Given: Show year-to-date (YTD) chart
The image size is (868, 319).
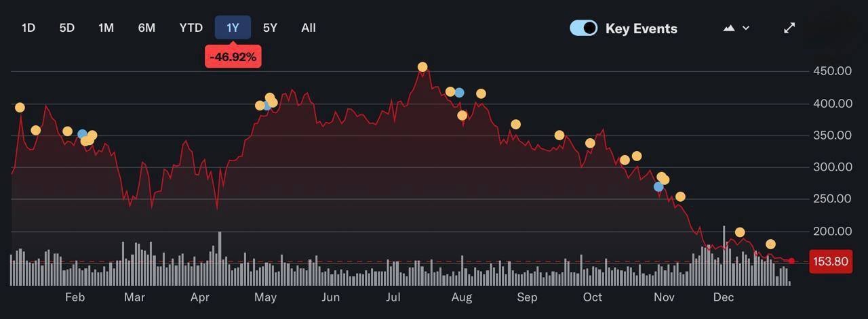Looking at the screenshot, I should [x=191, y=28].
